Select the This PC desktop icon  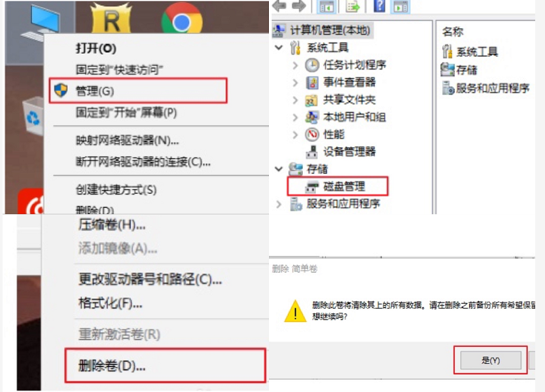click(41, 22)
